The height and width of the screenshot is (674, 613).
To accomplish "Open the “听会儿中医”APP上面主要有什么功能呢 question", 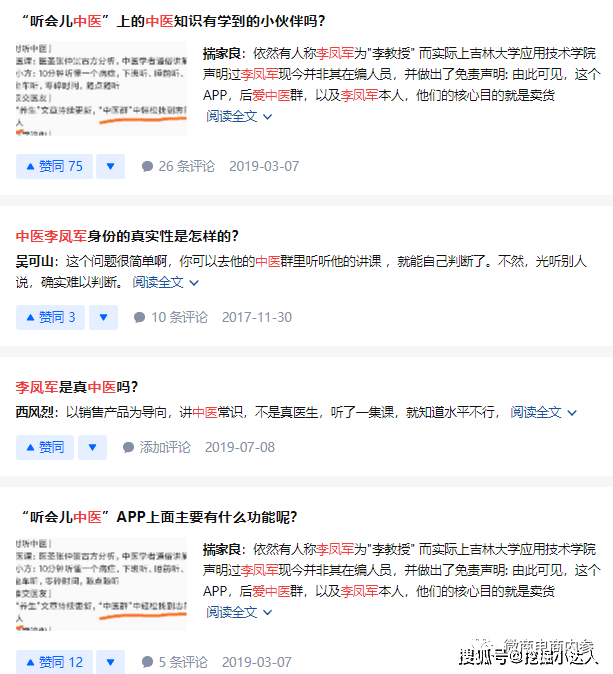I will click(x=158, y=517).
